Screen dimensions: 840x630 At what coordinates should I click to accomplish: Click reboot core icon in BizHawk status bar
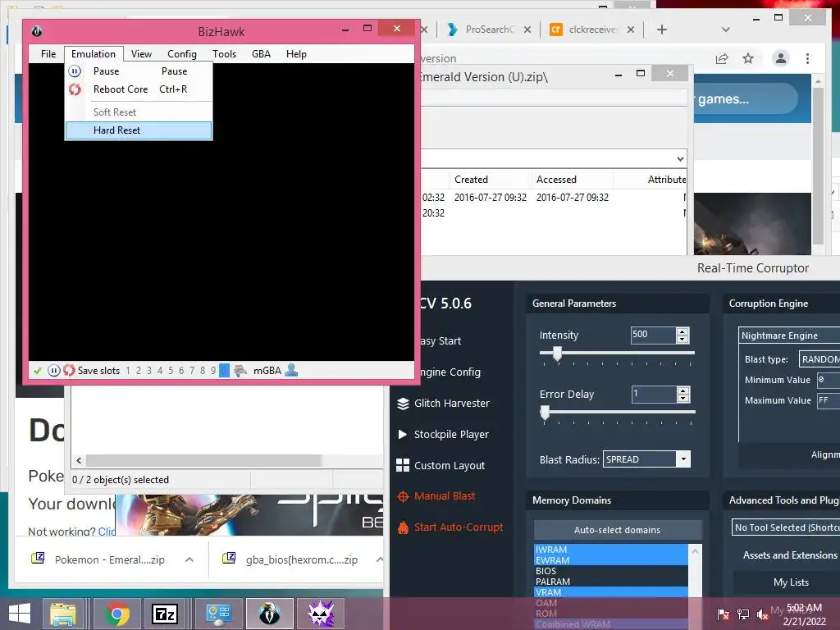point(69,370)
